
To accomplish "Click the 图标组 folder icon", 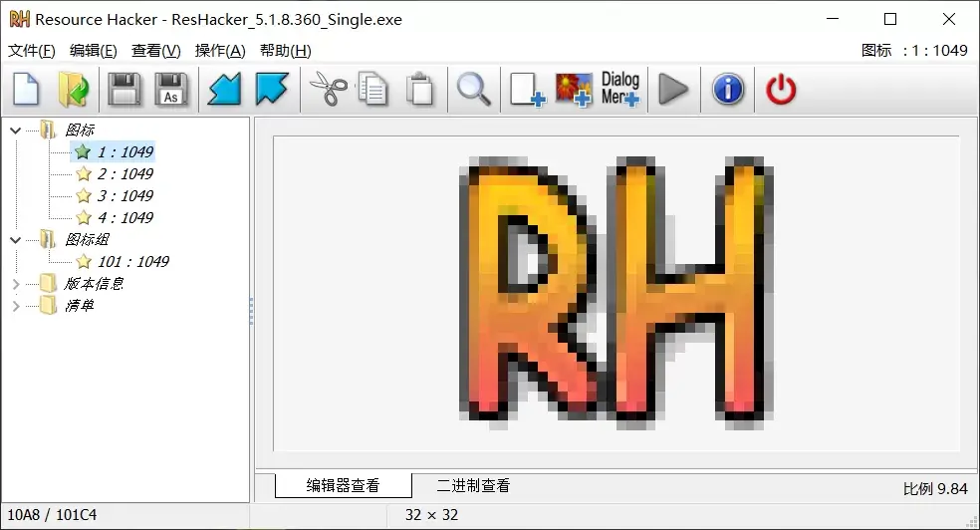I will click(x=48, y=239).
